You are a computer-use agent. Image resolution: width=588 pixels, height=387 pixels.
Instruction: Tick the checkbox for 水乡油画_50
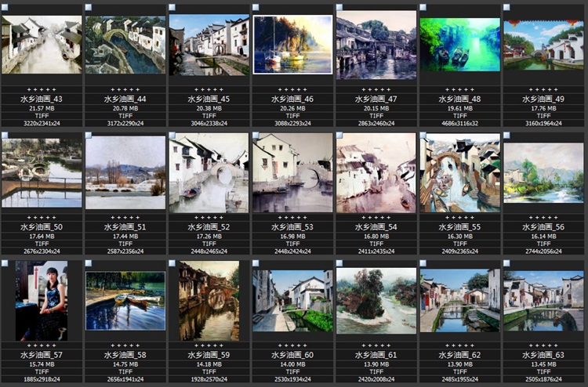click(5, 136)
